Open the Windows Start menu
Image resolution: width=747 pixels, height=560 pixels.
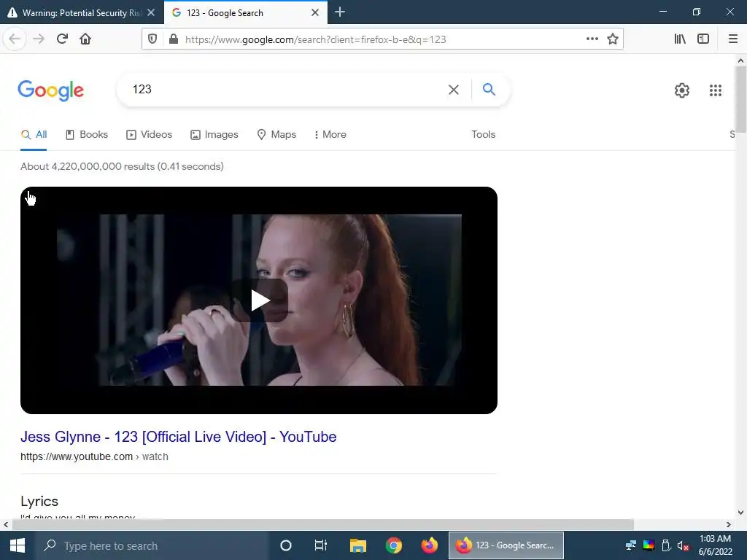point(18,545)
